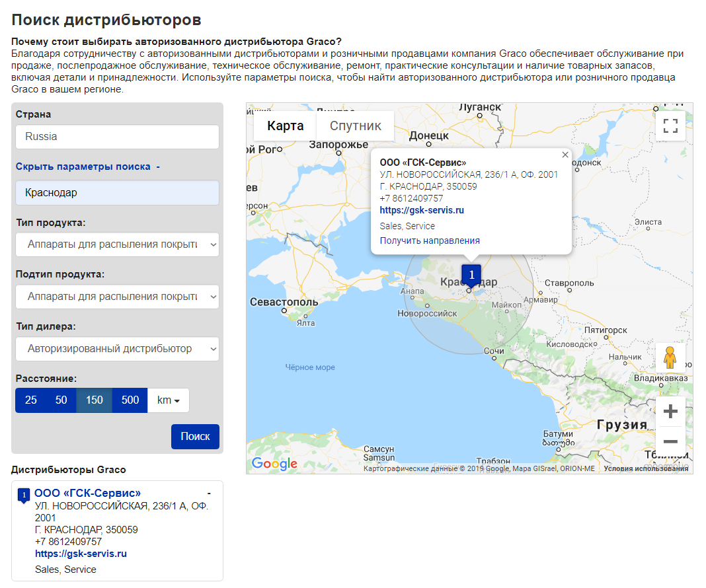The height and width of the screenshot is (588, 706).
Task: Focus the Страна input with Russia
Action: tap(117, 137)
